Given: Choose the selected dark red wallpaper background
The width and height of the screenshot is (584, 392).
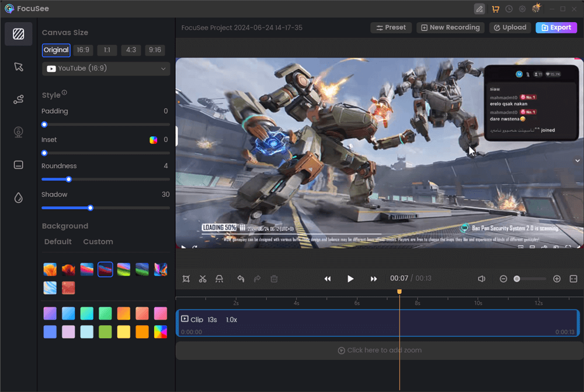Looking at the screenshot, I should pos(105,269).
